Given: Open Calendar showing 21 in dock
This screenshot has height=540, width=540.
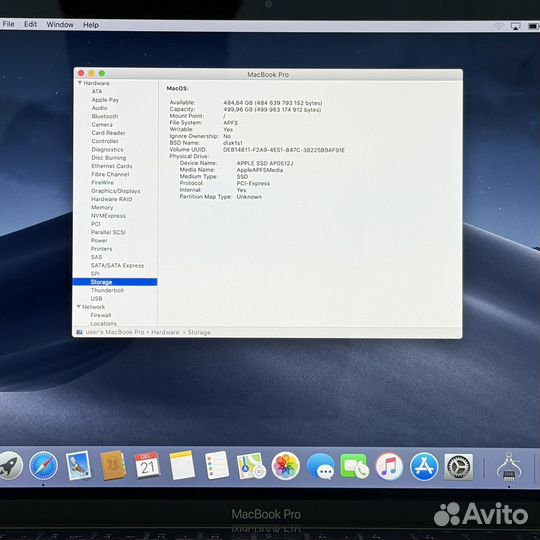Looking at the screenshot, I should pyautogui.click(x=147, y=466).
